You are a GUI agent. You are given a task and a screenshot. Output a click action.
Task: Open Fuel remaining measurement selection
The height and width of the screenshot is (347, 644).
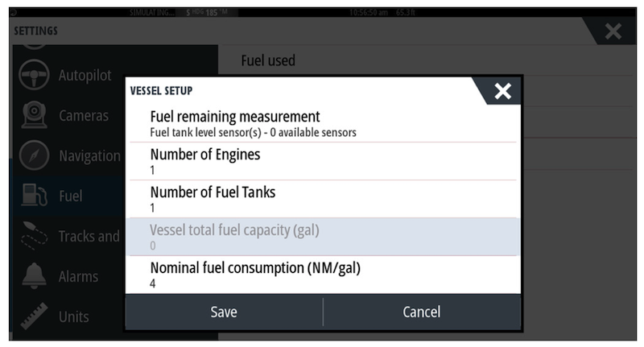pos(323,124)
